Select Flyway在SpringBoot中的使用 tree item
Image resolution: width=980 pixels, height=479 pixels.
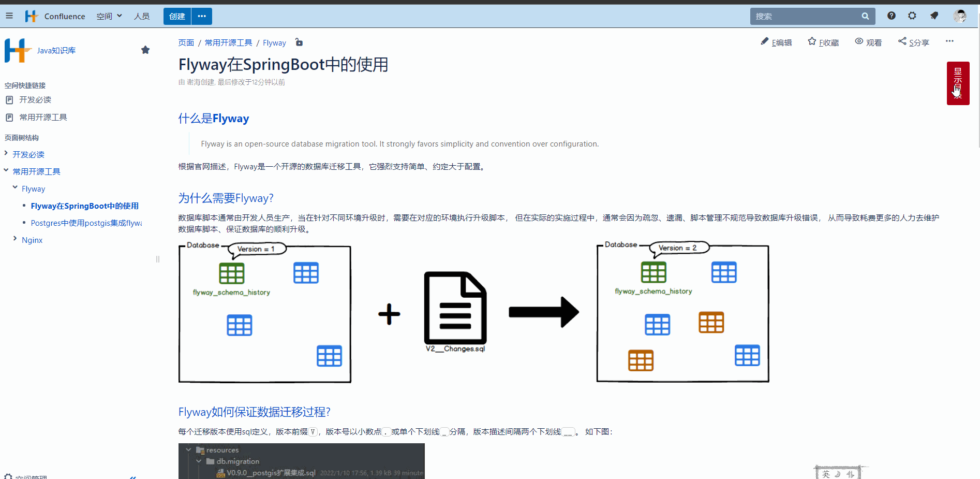[x=85, y=206]
